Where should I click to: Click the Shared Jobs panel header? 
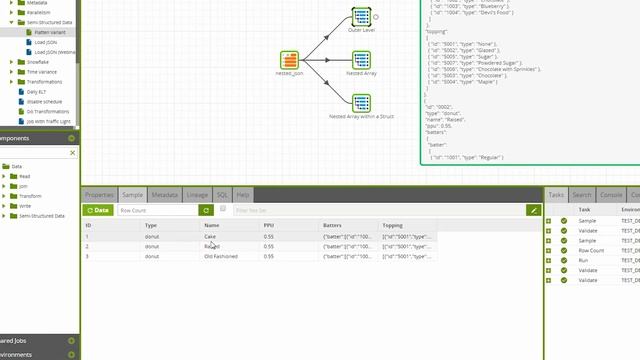pyautogui.click(x=39, y=340)
